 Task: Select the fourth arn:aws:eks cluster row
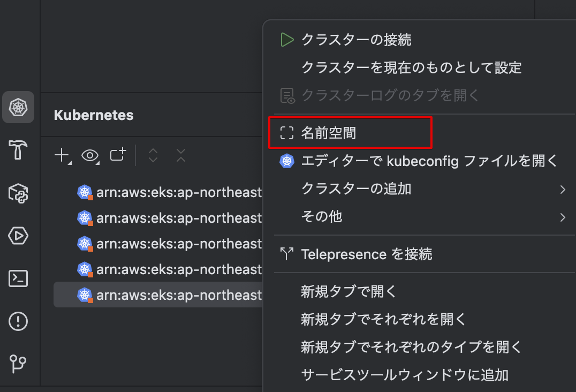pyautogui.click(x=158, y=269)
